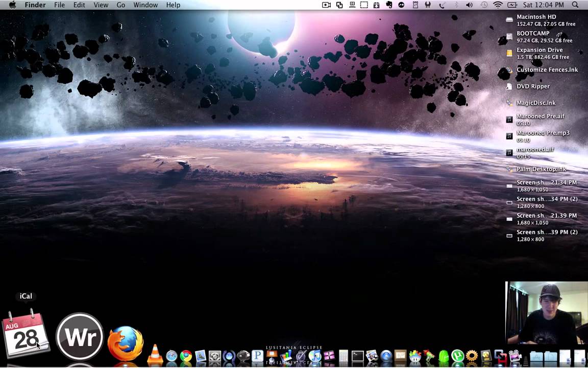Open System Preferences gear icon in dock
This screenshot has height=368, width=588.
click(215, 356)
